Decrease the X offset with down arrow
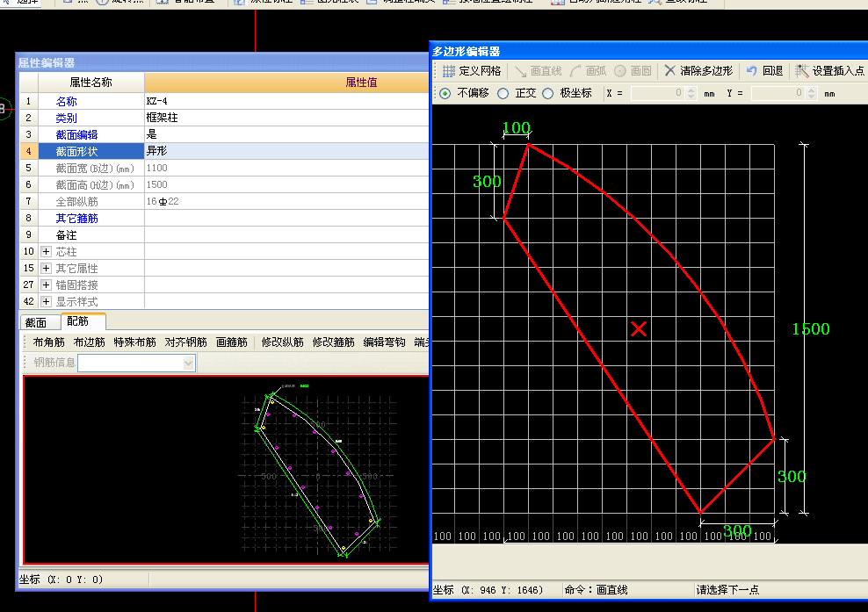Screen dimensions: 868x612 tap(691, 97)
